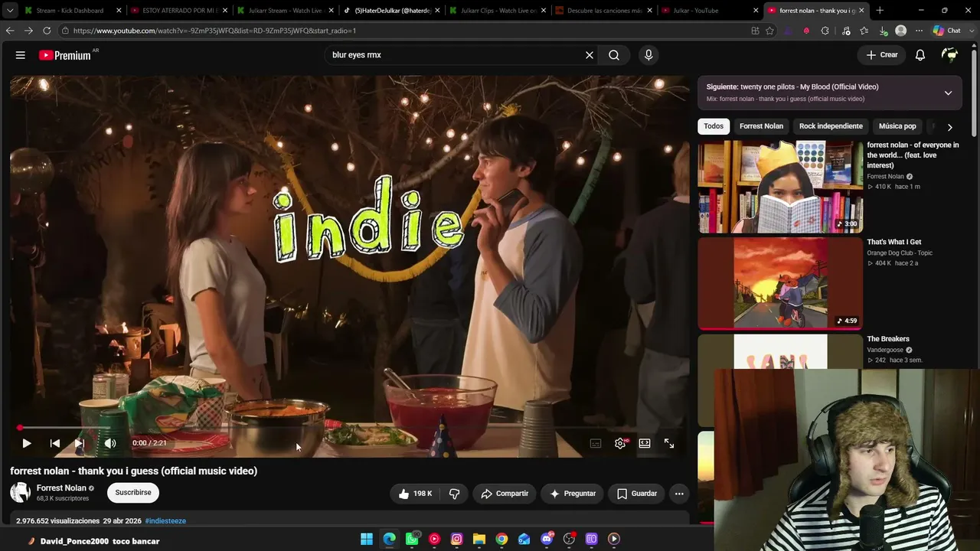Select the Rock independiente filter chip
The width and height of the screenshot is (980, 551).
[x=831, y=126]
